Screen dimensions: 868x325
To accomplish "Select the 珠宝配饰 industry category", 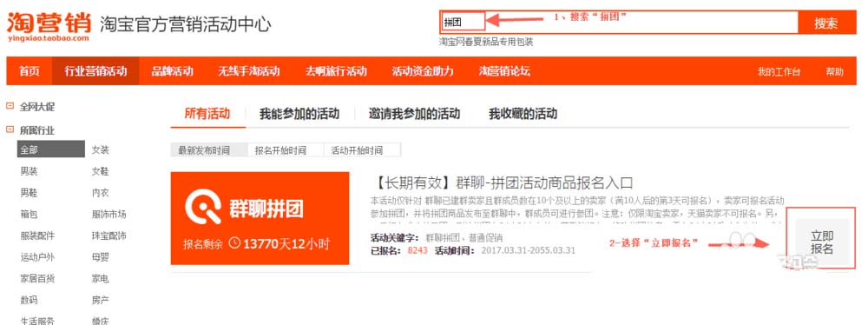I will coord(109,235).
